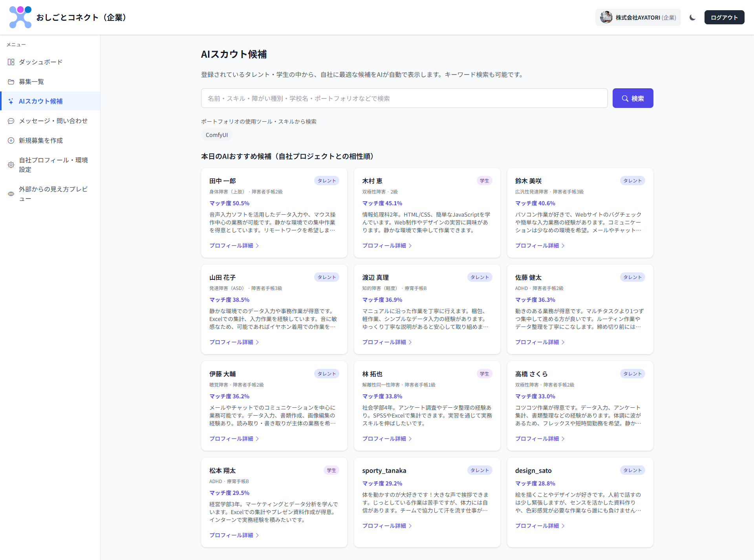
Task: Open 鈴木 美咲 プロフィール詳細 link
Action: point(540,246)
